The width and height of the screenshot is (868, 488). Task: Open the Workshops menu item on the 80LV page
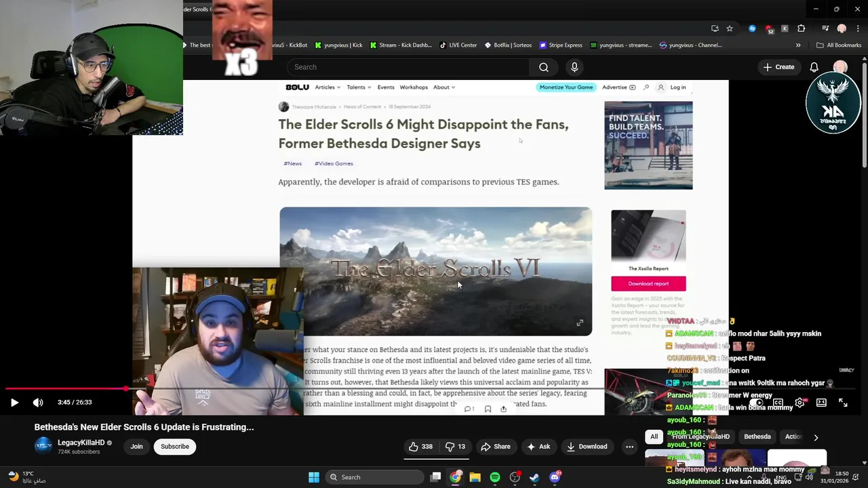[414, 87]
